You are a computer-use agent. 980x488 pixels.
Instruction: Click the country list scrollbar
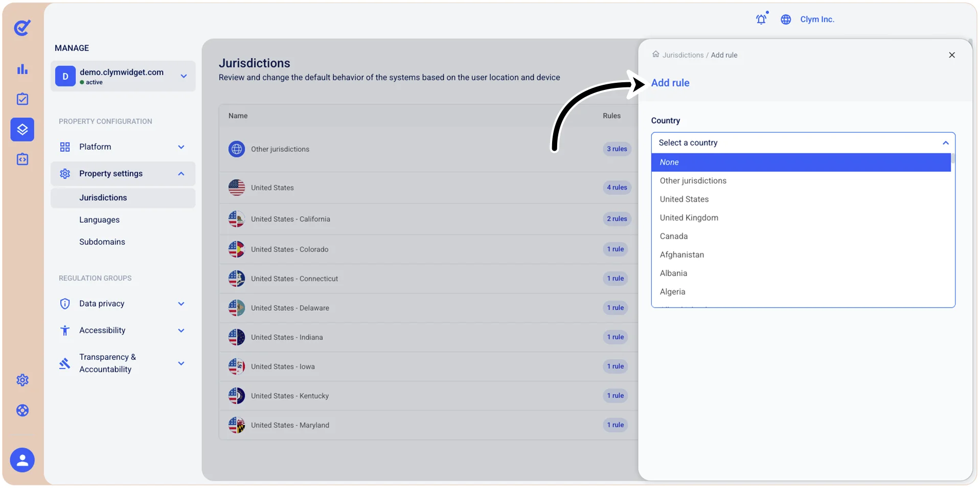952,158
